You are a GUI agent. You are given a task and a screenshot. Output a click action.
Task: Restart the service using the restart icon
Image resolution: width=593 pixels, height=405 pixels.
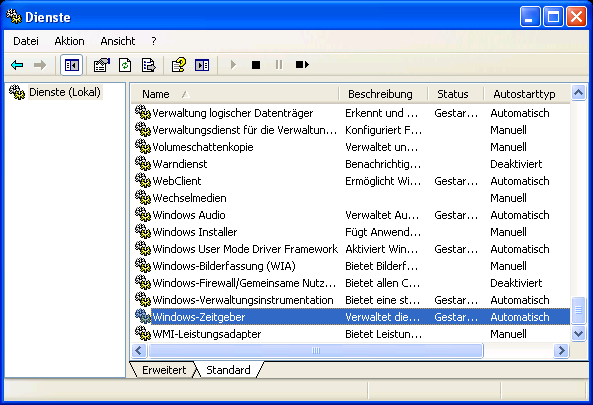pyautogui.click(x=302, y=65)
